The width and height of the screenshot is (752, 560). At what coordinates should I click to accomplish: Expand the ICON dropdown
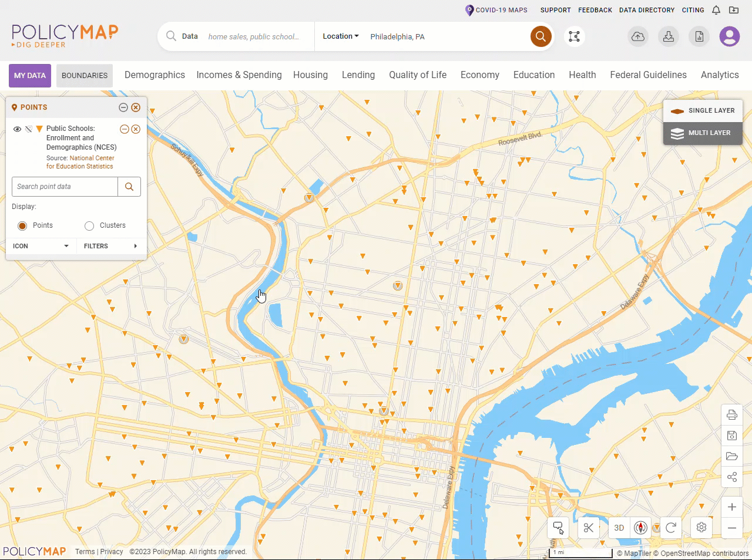pyautogui.click(x=41, y=246)
